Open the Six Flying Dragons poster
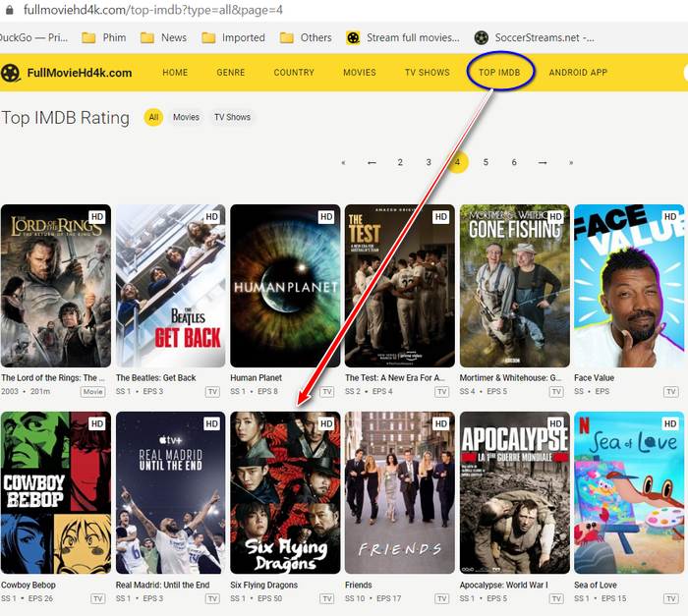Image resolution: width=688 pixels, height=616 pixels. [285, 493]
